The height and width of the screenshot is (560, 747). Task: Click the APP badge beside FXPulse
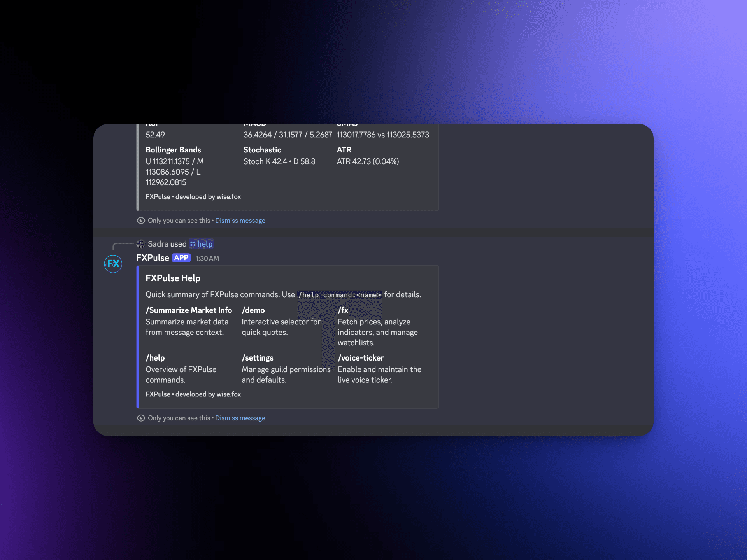(x=181, y=258)
